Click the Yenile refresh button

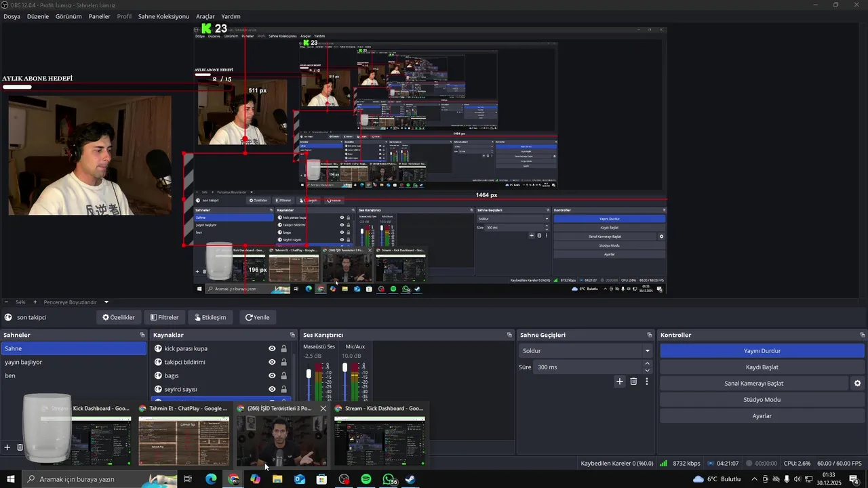(258, 317)
